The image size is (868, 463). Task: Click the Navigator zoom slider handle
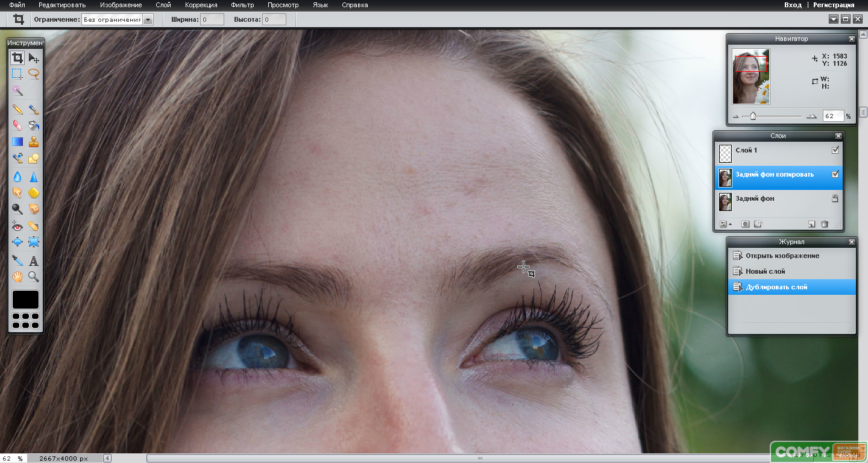click(753, 116)
